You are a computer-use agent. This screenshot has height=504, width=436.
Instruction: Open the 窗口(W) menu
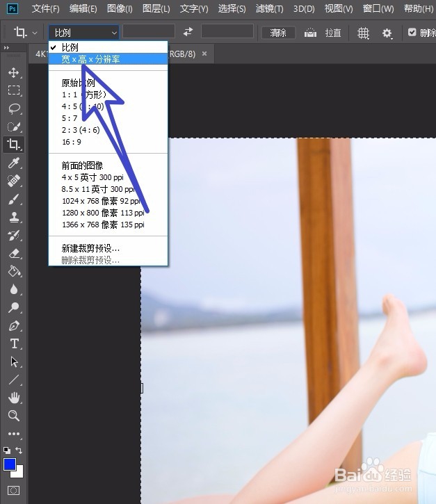pyautogui.click(x=378, y=8)
